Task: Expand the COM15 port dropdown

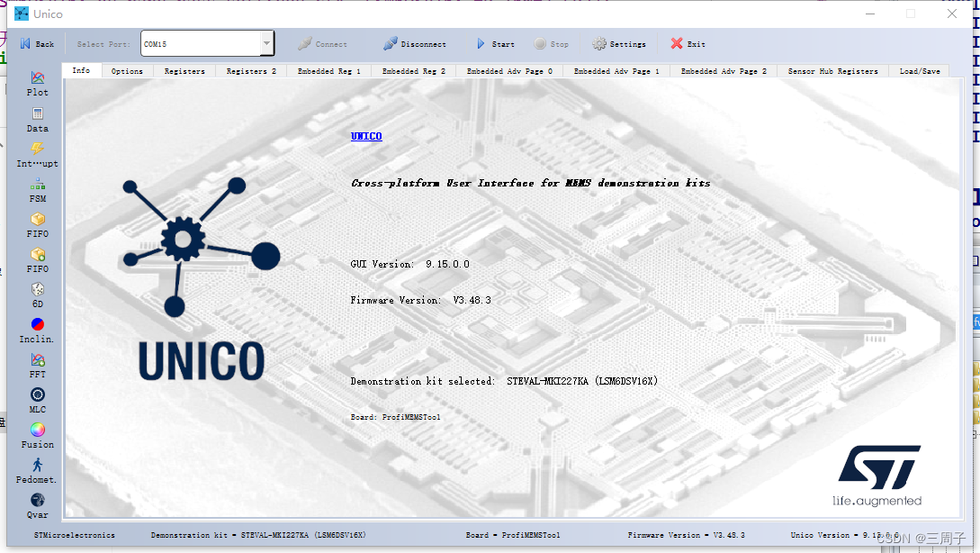Action: 267,43
